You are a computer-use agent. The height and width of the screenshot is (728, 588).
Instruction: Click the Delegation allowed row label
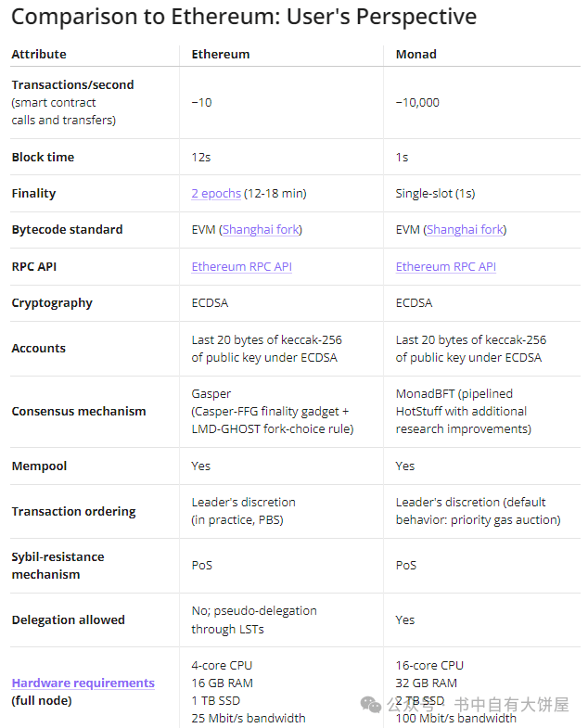[69, 619]
